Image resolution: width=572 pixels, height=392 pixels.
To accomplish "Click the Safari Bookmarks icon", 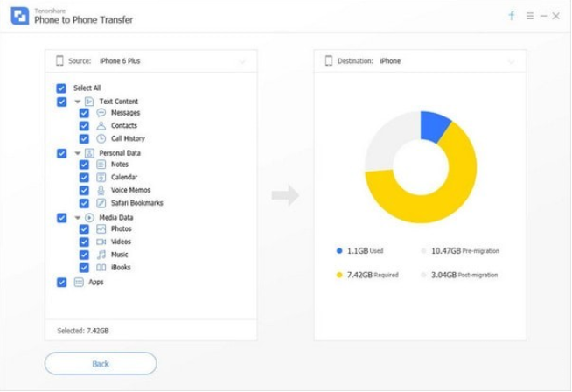I will coord(101,203).
